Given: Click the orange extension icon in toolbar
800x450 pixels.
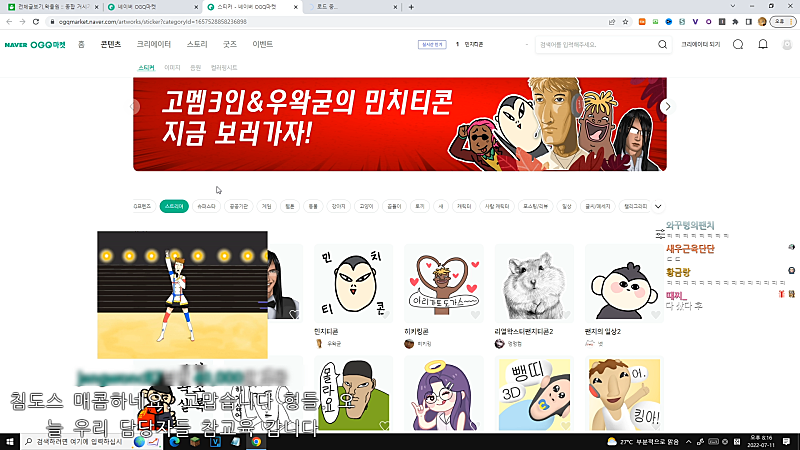Looking at the screenshot, I should 642,22.
